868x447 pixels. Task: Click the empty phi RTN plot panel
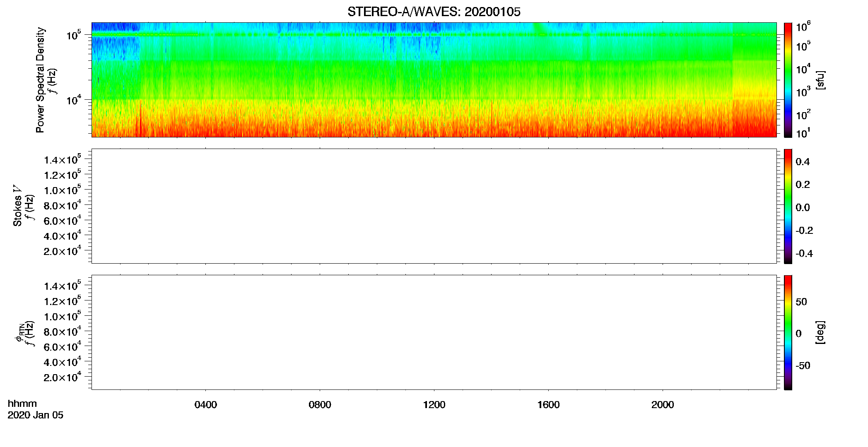(x=434, y=332)
